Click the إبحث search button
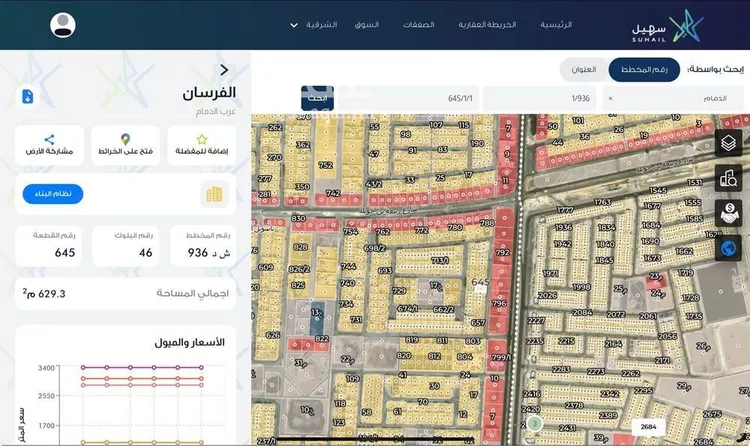Viewport: 750px width, 446px height. point(317,99)
